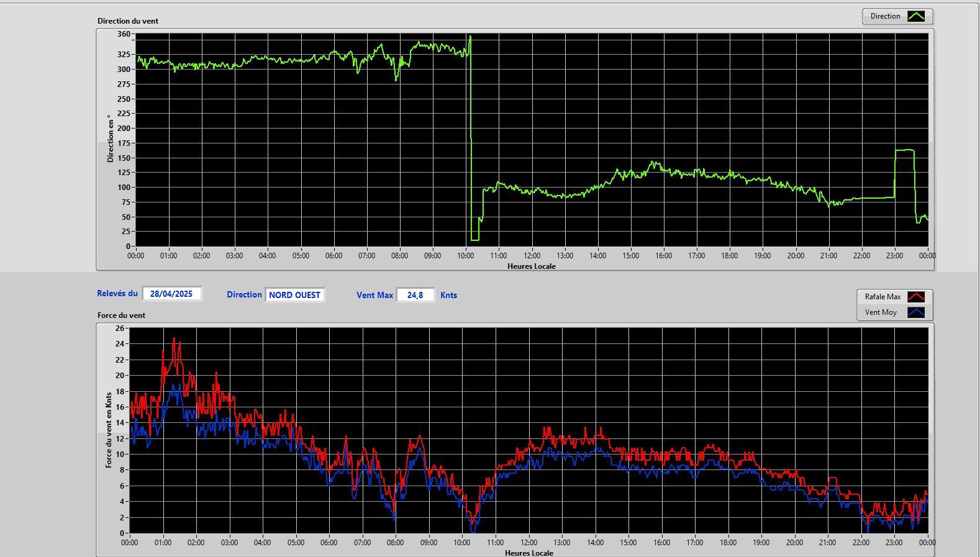
Task: Click the blue 'Direction' field label
Action: click(244, 295)
